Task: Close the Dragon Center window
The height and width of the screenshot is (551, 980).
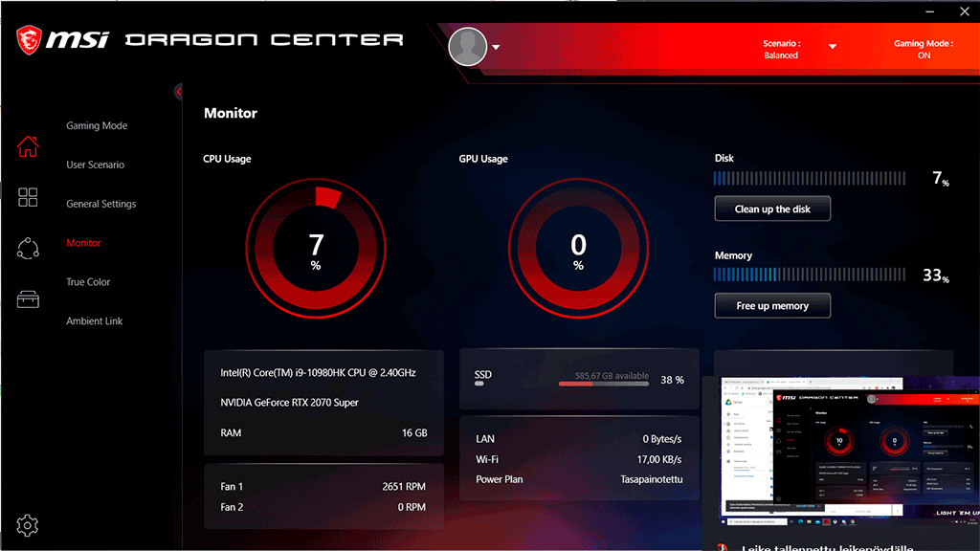Action: tap(965, 11)
